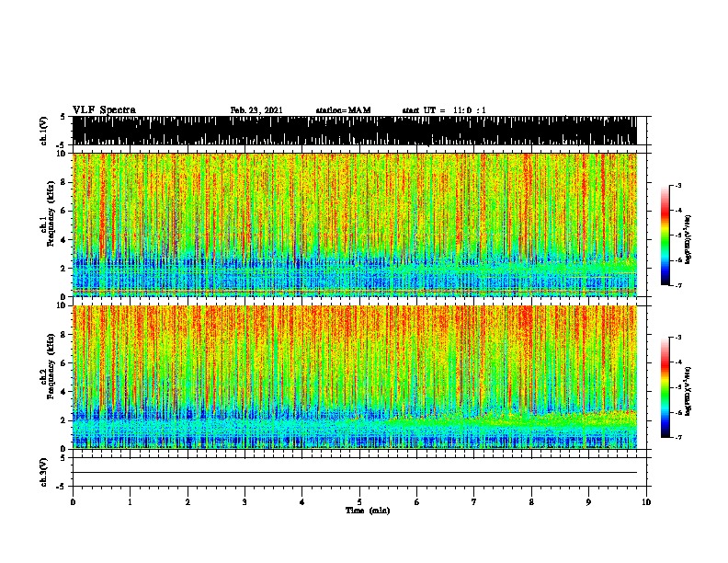Click the time axis tick label 1
728x563 pixels.
coord(130,502)
